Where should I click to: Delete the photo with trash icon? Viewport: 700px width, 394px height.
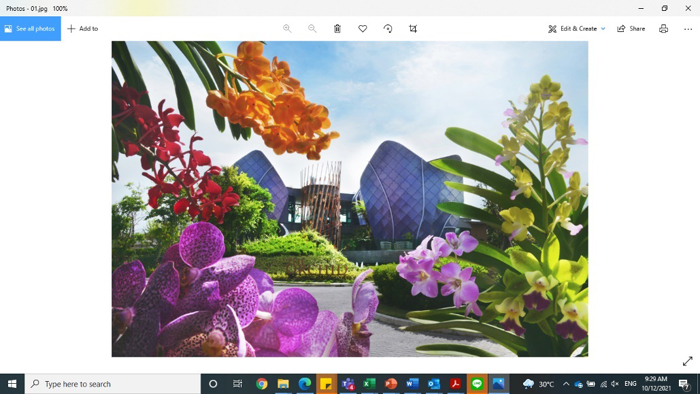338,29
